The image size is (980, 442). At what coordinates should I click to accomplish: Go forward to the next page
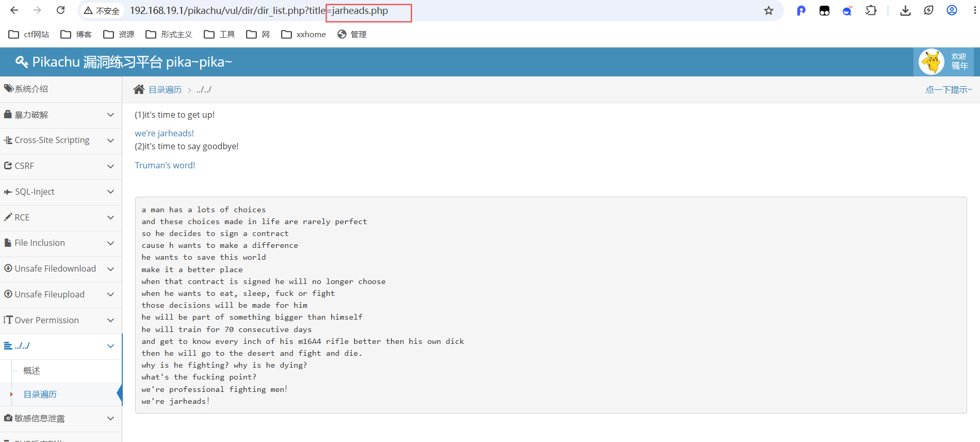(37, 10)
